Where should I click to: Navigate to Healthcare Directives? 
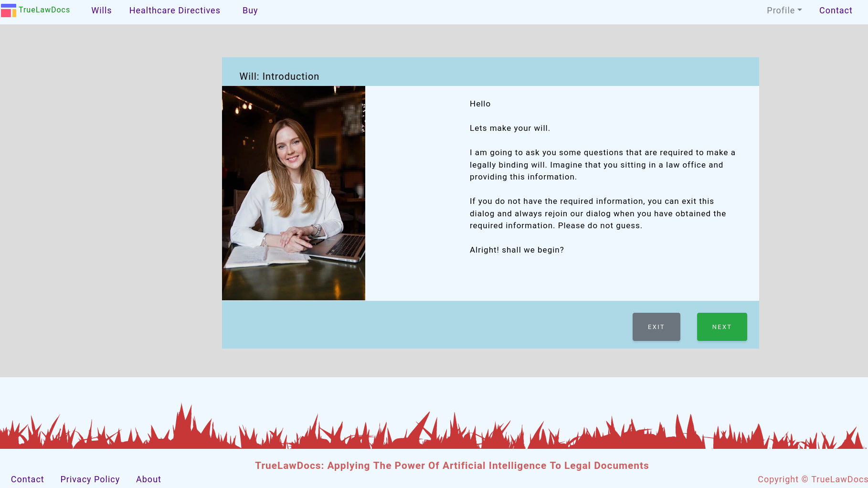point(175,10)
